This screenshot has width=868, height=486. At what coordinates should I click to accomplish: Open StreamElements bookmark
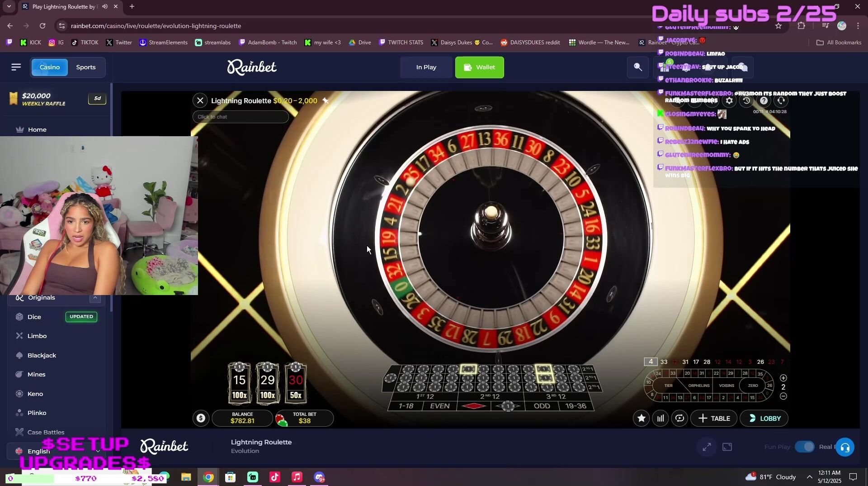[x=163, y=43]
